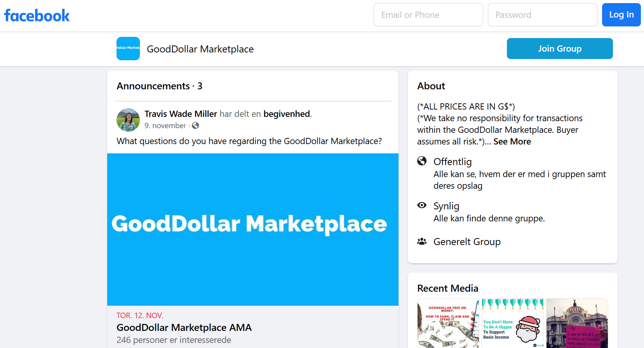Open Travis Wade Miller's profile picture
The image size is (644, 348).
point(128,120)
